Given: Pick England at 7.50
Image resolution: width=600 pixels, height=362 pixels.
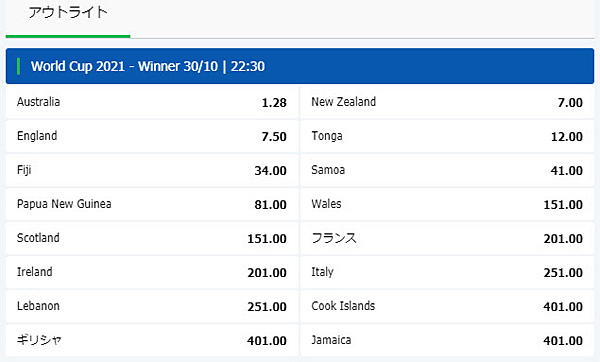Looking at the screenshot, I should click(152, 136).
